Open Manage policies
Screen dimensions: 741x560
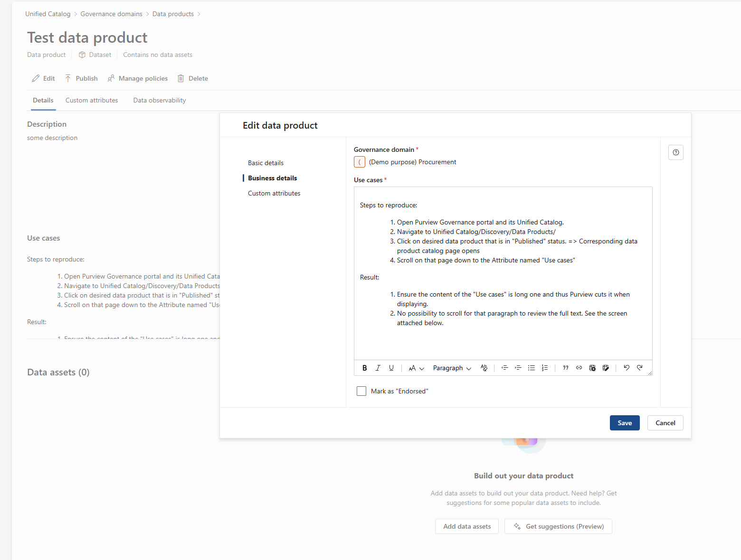pos(138,78)
